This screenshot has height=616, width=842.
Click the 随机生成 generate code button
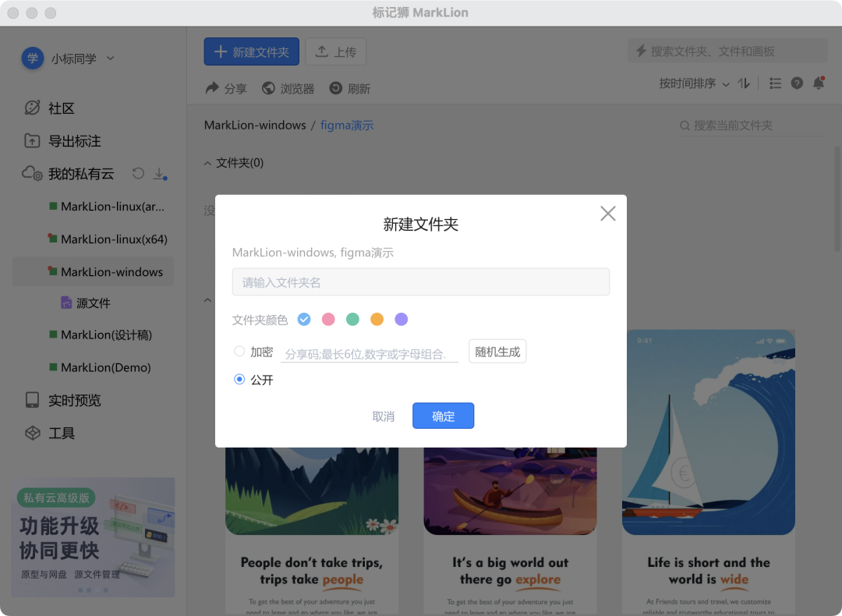[x=497, y=351]
